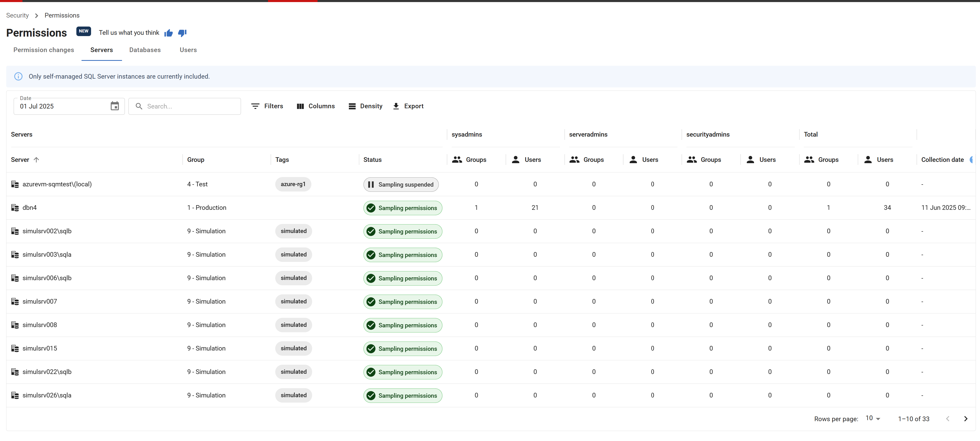Click the Sampling suspended status badge
The height and width of the screenshot is (441, 980).
tap(401, 184)
